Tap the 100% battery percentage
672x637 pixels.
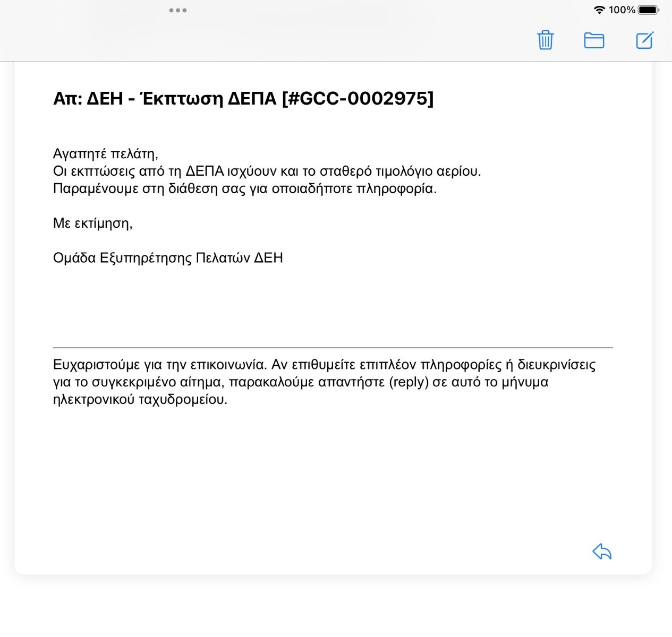[x=622, y=10]
